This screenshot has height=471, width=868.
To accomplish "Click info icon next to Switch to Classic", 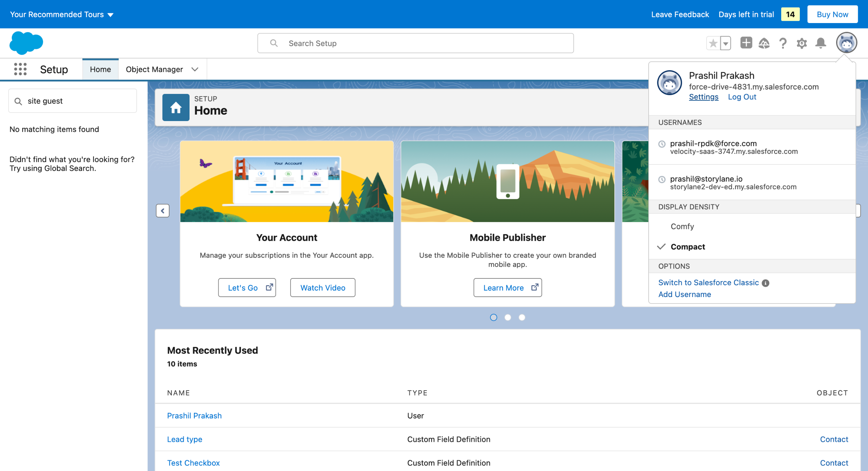I will (766, 283).
